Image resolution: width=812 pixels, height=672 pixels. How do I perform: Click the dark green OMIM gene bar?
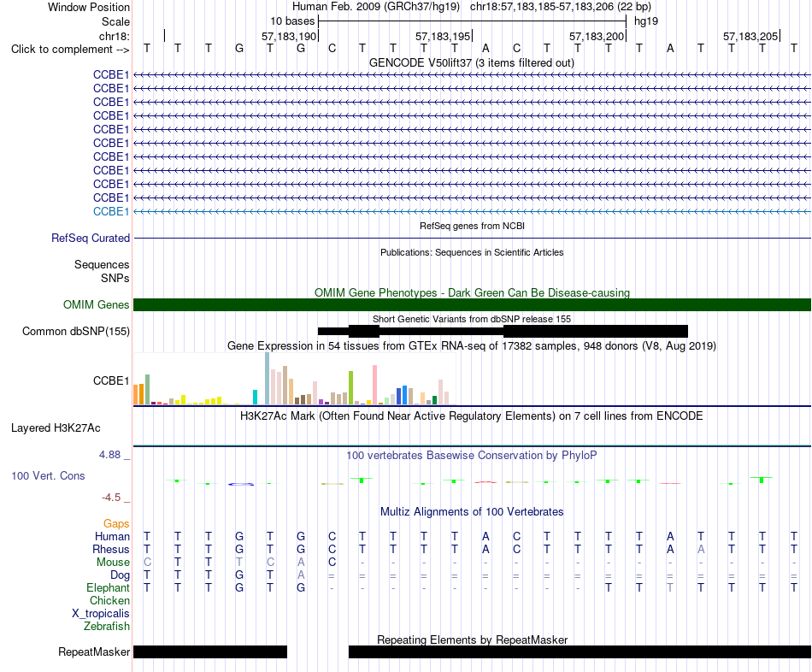point(472,304)
